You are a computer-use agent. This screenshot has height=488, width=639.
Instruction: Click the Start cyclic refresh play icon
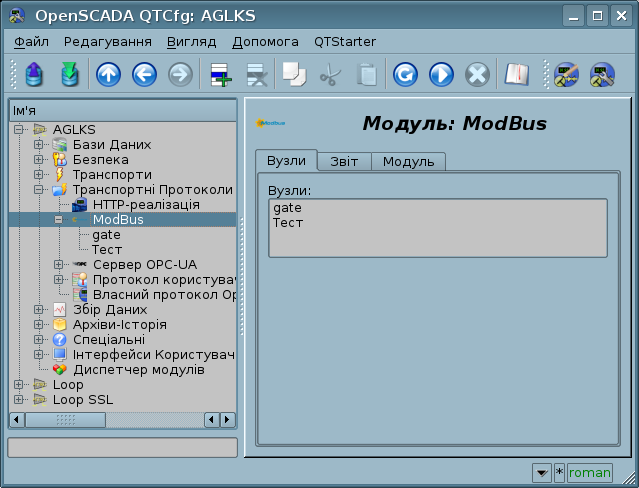coord(441,75)
